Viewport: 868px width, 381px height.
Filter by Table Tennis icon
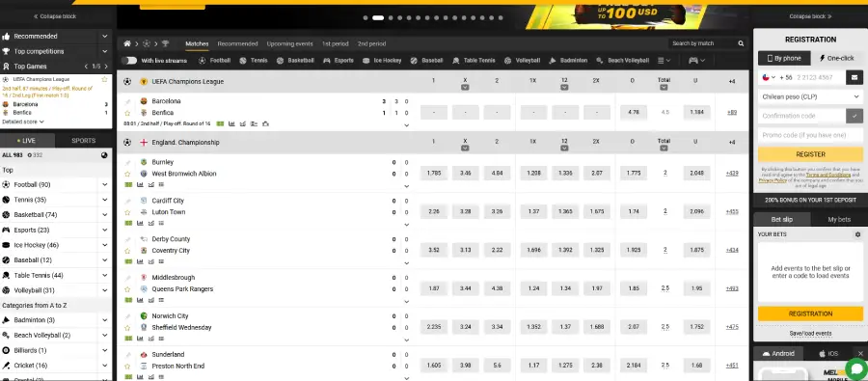456,61
